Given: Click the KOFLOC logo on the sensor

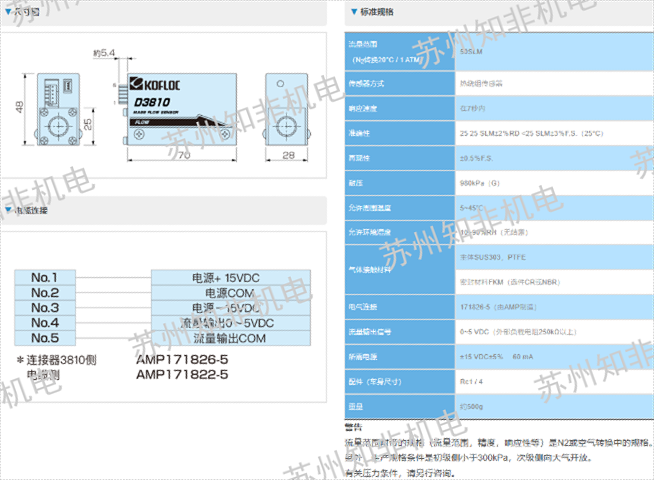Looking at the screenshot, I should pos(155,84).
